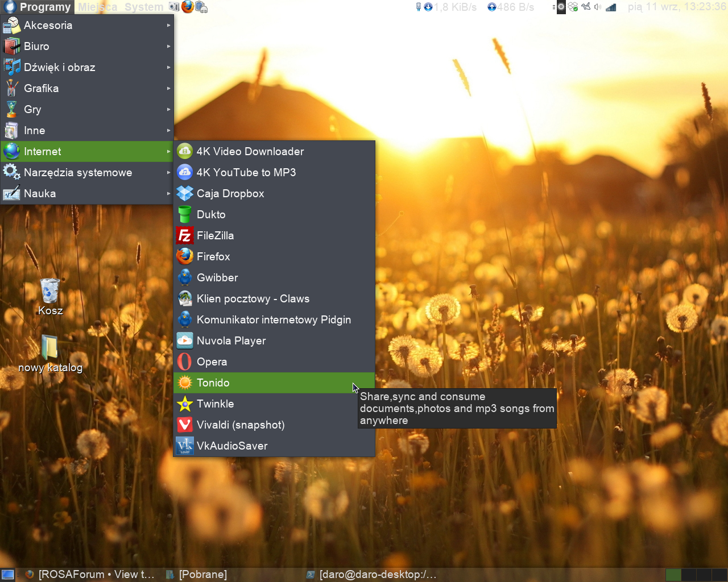Click the camera-like launcher left of Firefox
This screenshot has width=728, height=582.
174,7
